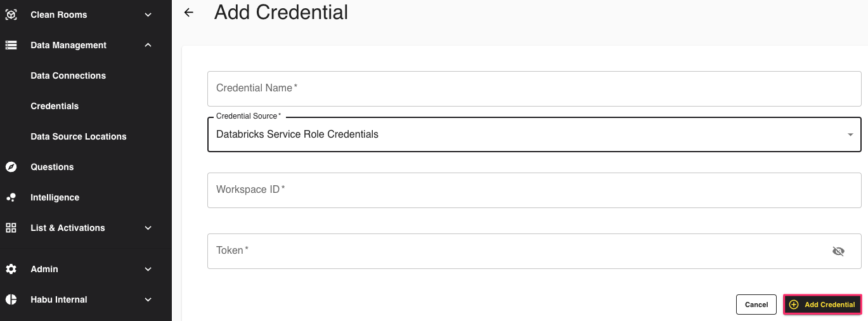This screenshot has width=868, height=321.
Task: Click the Data Management stack icon
Action: (11, 45)
